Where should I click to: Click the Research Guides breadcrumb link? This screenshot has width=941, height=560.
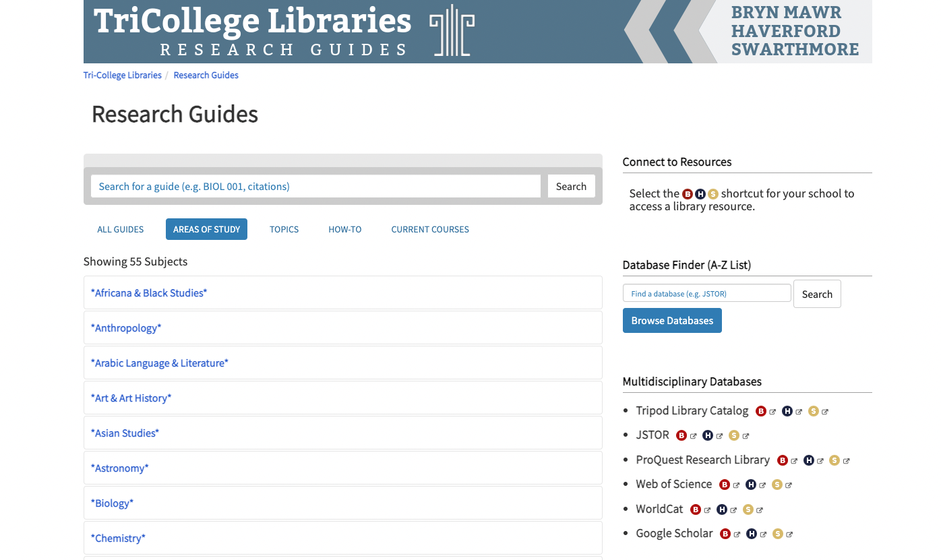tap(206, 75)
